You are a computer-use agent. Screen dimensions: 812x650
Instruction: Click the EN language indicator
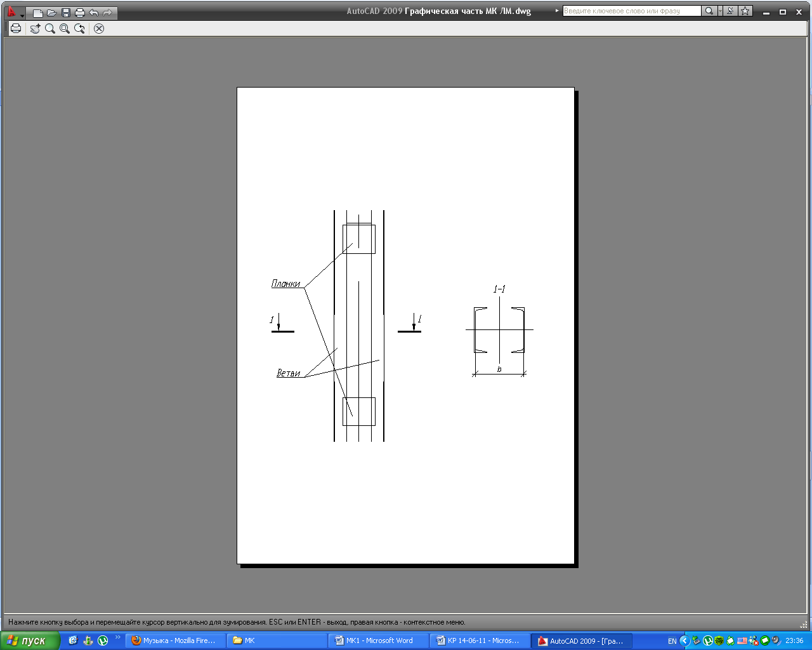(672, 641)
